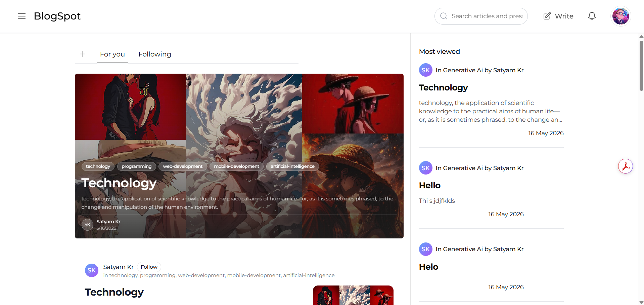Click the programming tag on featured post
644x305 pixels.
point(137,166)
